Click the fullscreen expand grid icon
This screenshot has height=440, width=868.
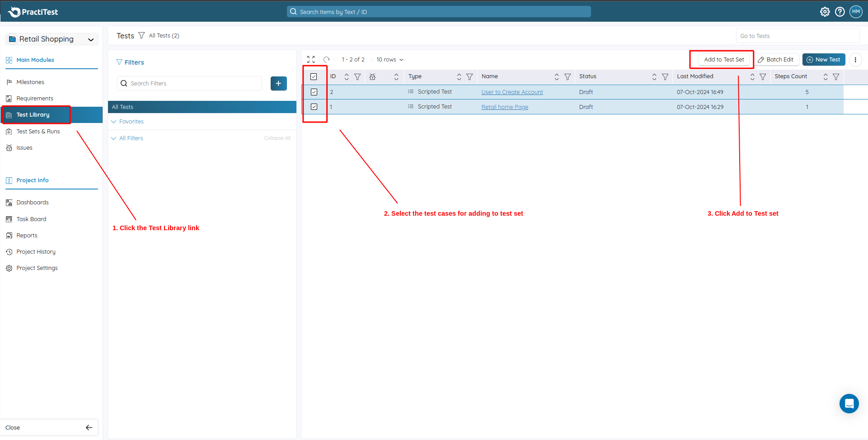click(311, 60)
